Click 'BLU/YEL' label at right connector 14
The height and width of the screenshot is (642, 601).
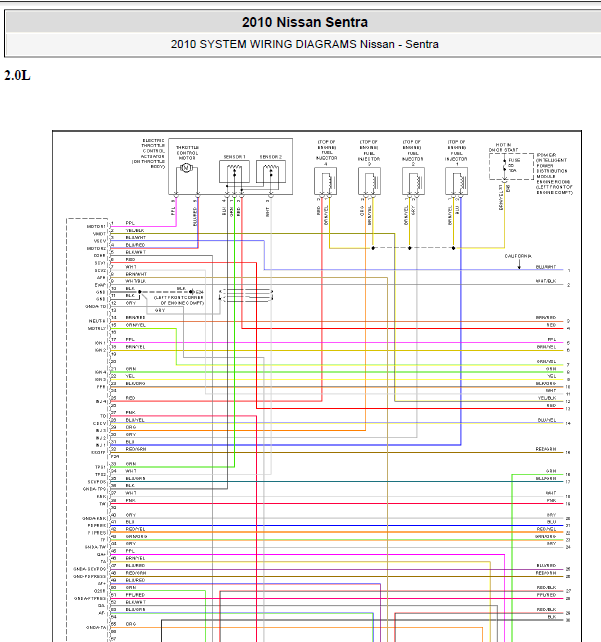pyautogui.click(x=547, y=420)
